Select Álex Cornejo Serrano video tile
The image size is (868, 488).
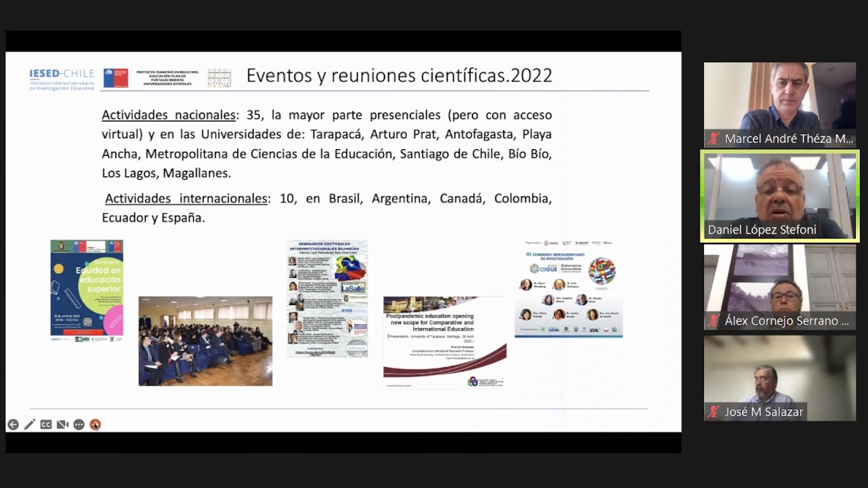[x=780, y=287]
